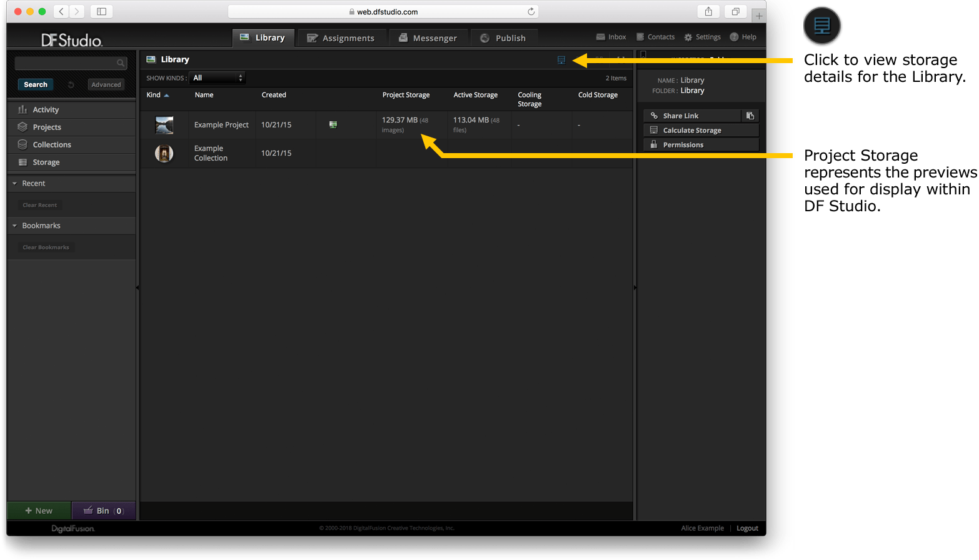Reset search with the refresh arrow icon
The width and height of the screenshot is (979, 560).
(71, 85)
